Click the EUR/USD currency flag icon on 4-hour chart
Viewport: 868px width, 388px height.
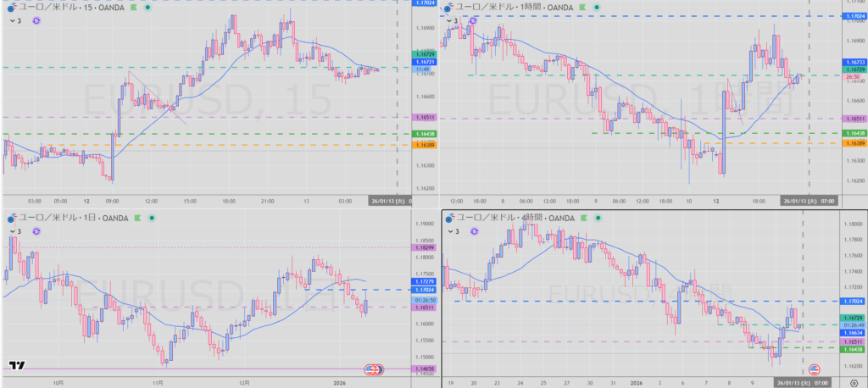tap(448, 218)
